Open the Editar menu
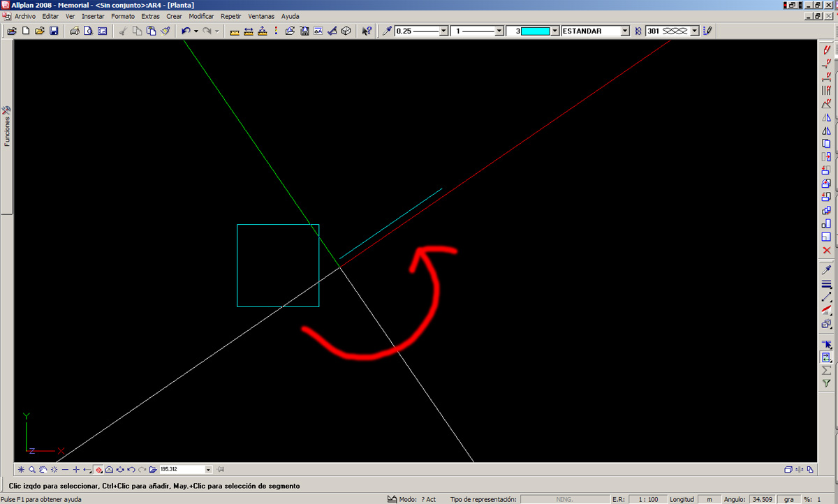The image size is (838, 504). 50,16
